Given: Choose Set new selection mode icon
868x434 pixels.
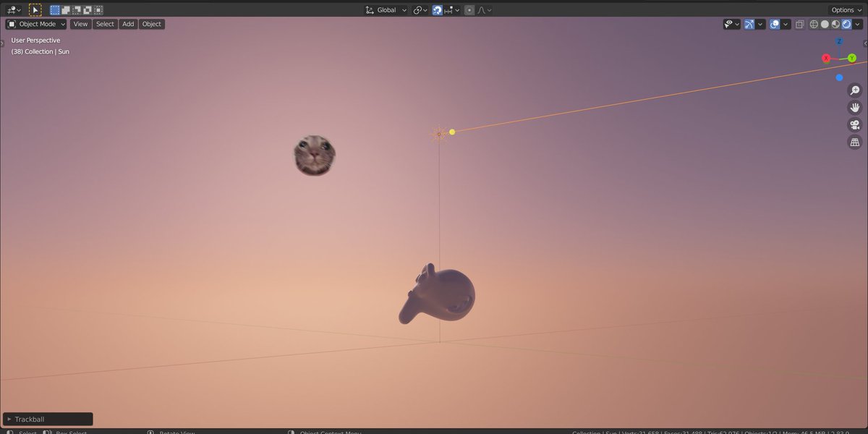Looking at the screenshot, I should click(x=55, y=10).
